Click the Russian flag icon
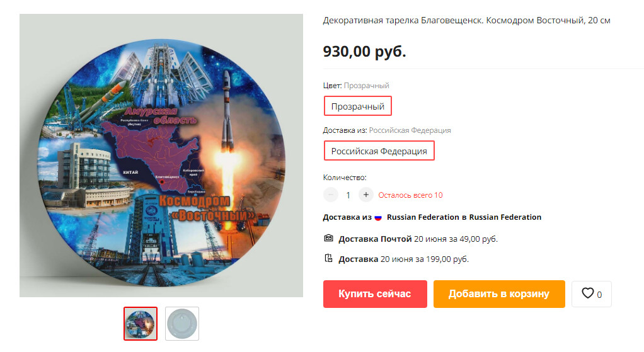Viewport: 644px width, 352px height. [378, 217]
